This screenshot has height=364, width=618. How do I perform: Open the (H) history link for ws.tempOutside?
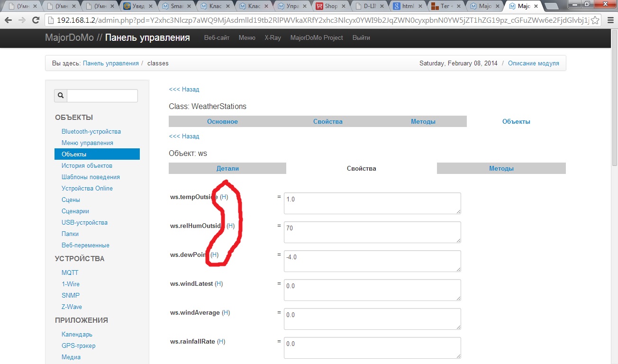[224, 197]
